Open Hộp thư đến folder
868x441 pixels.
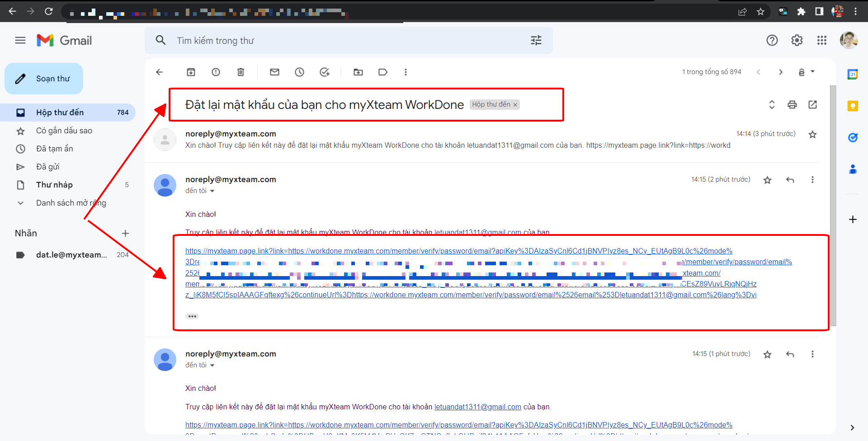(x=60, y=113)
